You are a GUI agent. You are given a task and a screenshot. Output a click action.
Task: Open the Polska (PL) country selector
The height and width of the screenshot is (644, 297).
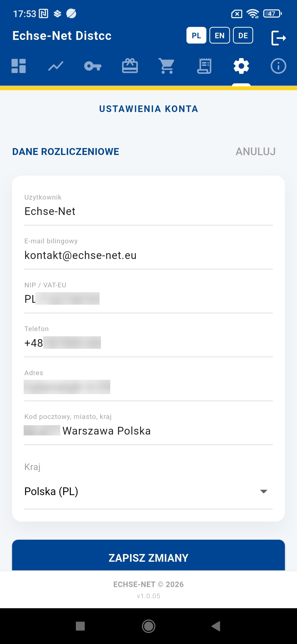tap(148, 492)
